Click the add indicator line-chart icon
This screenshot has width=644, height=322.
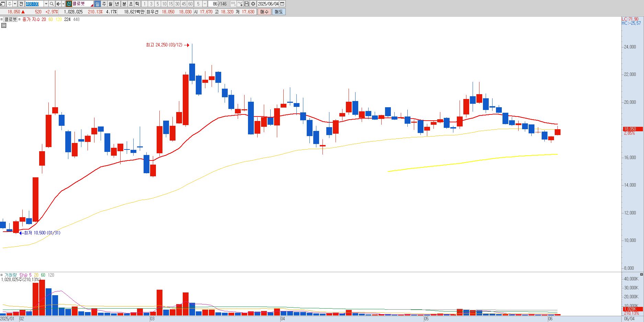pos(240,4)
